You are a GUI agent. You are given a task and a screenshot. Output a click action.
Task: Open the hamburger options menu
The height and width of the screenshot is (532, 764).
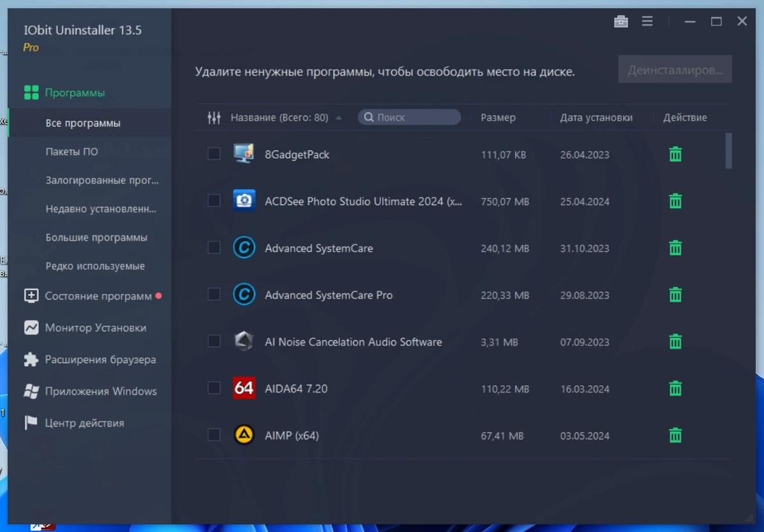pos(647,22)
